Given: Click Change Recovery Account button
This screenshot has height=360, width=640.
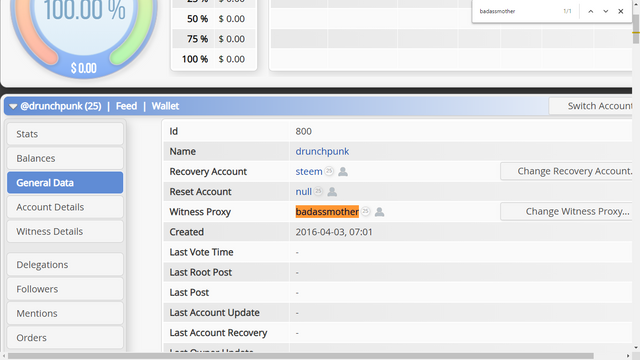Looking at the screenshot, I should (566, 171).
